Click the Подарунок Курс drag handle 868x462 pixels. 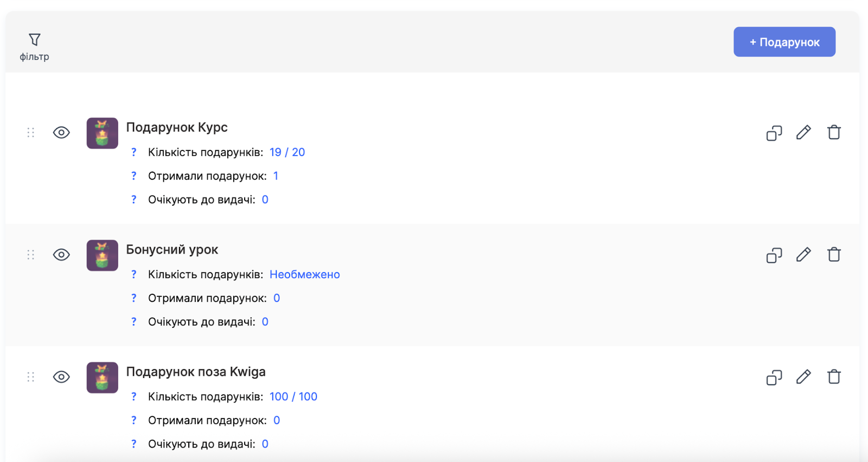click(31, 132)
